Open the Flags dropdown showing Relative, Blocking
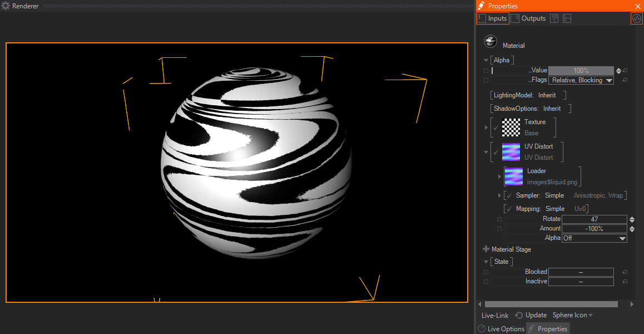The image size is (644, 334). [581, 80]
